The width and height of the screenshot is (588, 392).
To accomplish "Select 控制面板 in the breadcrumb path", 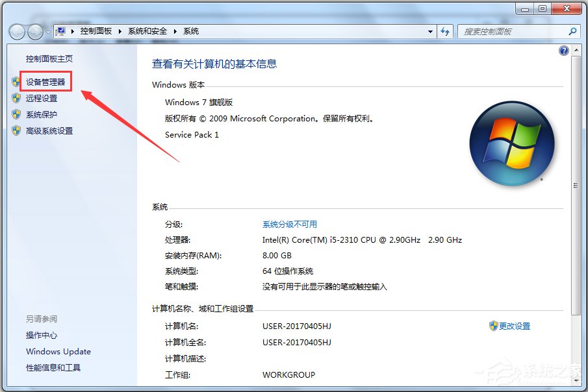I will pos(96,31).
